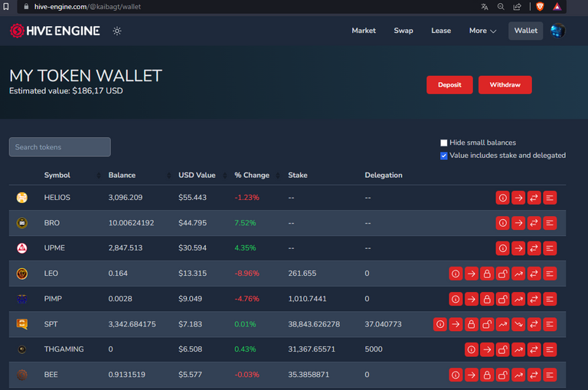The width and height of the screenshot is (588, 390).
Task: Send LEO tokens using arrow icon
Action: [x=472, y=274]
